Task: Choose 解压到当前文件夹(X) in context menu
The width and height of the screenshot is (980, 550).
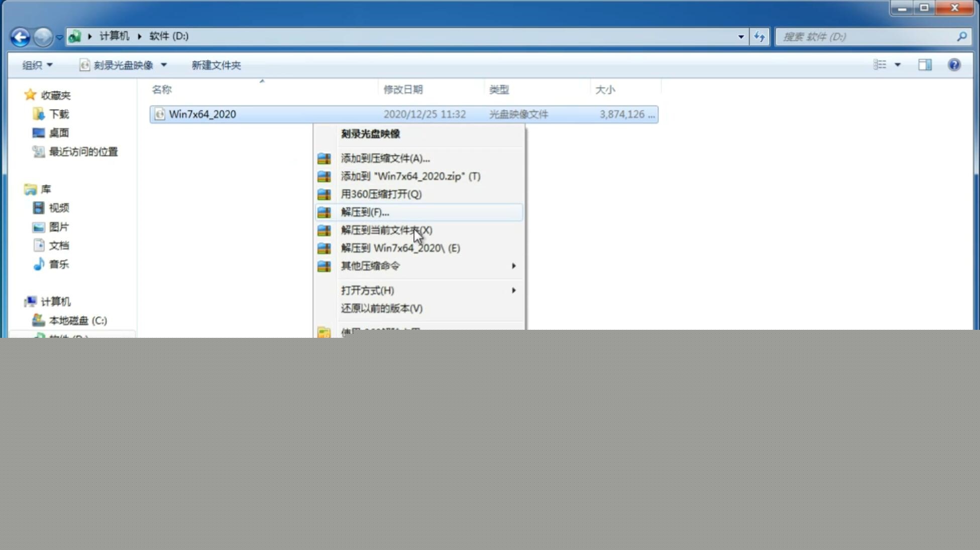Action: click(x=386, y=230)
